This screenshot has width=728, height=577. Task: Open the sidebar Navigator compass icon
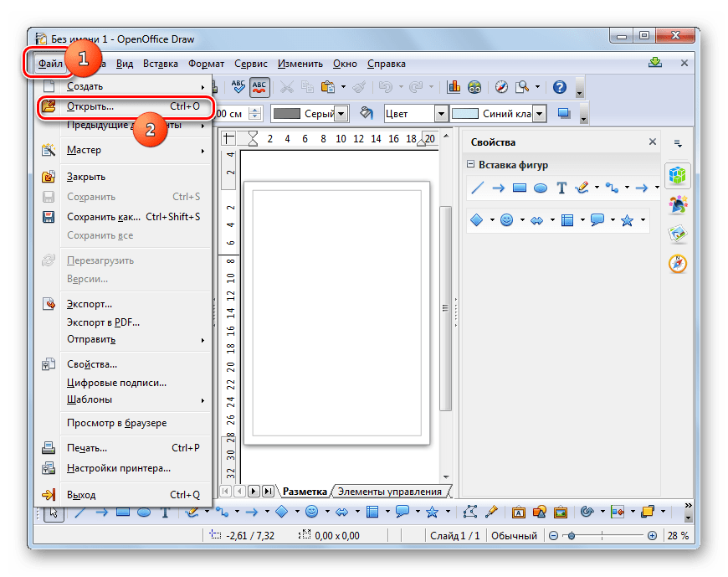click(678, 264)
